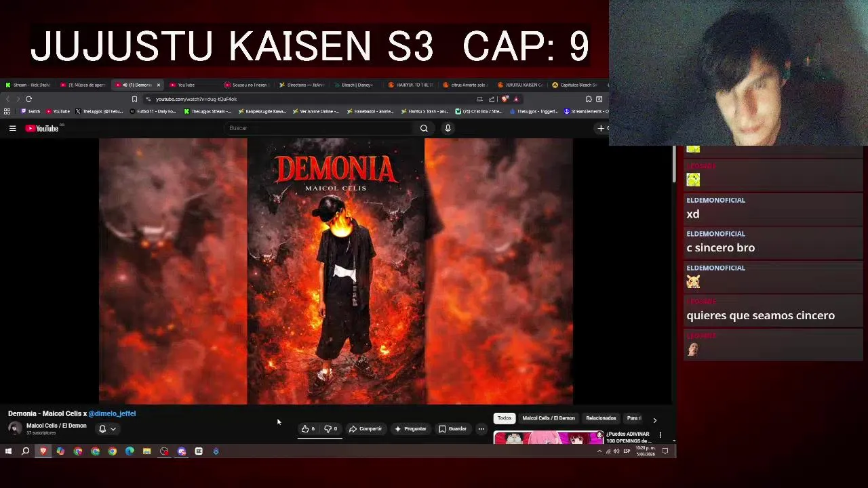The image size is (868, 488).
Task: Open Maicol Celis / El Demon channel
Action: click(56, 426)
